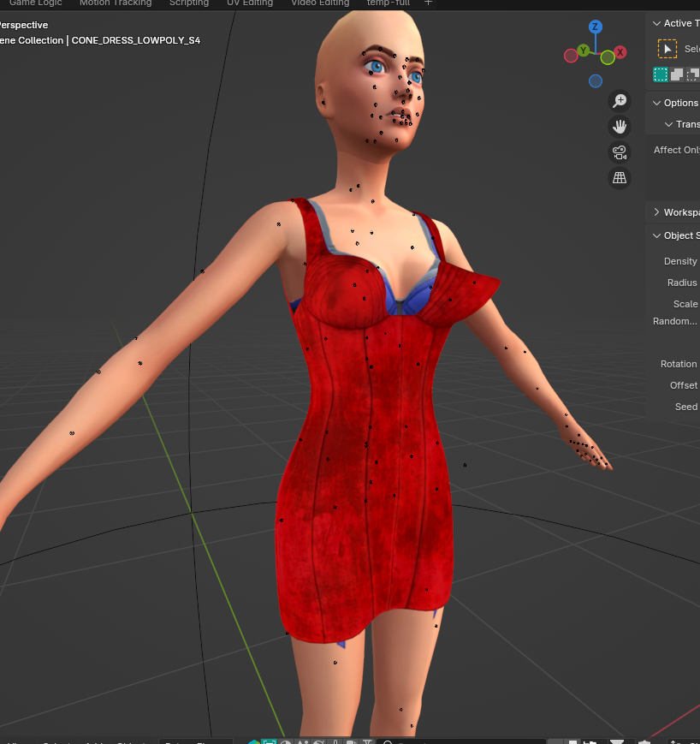This screenshot has width=700, height=744.
Task: Click the Affect Only label
Action: click(676, 150)
